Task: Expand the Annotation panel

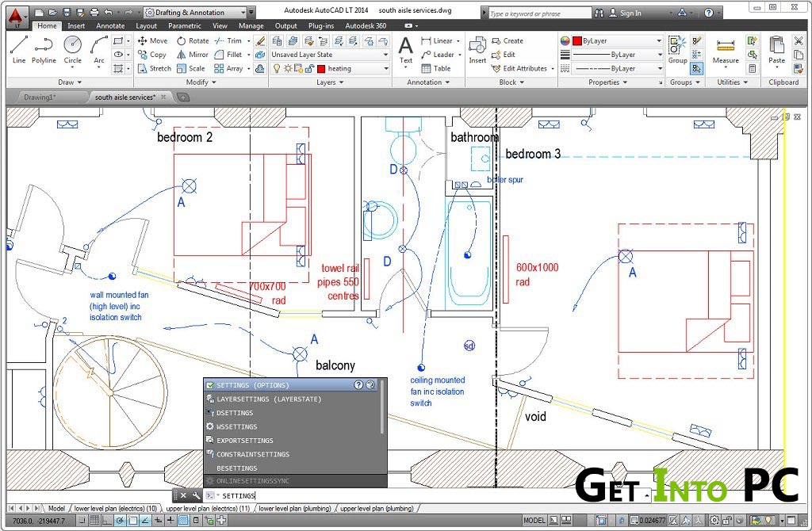Action: [x=428, y=82]
